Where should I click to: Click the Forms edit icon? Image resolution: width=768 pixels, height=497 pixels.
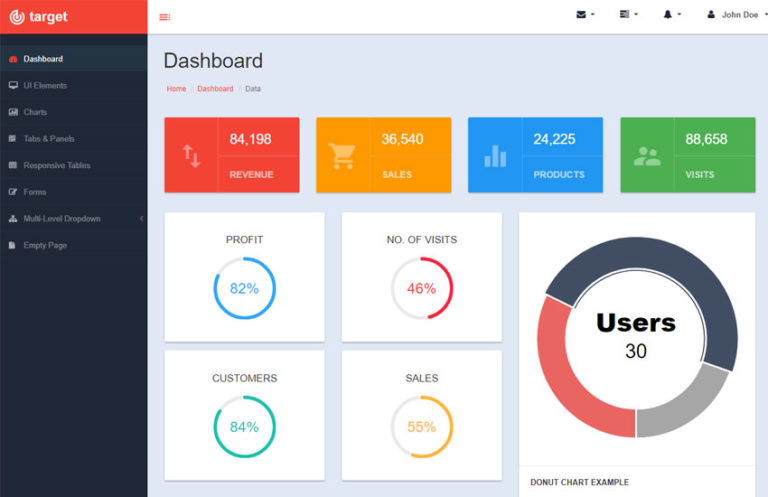[x=13, y=192]
